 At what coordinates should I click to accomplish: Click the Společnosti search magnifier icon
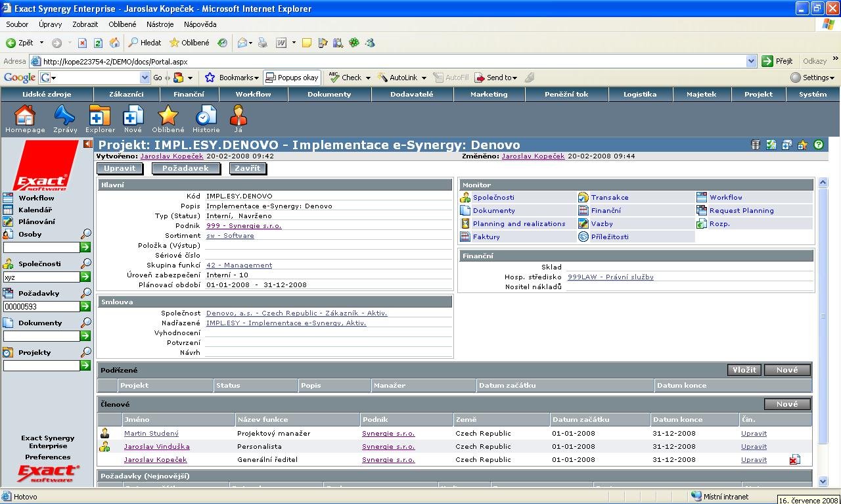tap(85, 263)
